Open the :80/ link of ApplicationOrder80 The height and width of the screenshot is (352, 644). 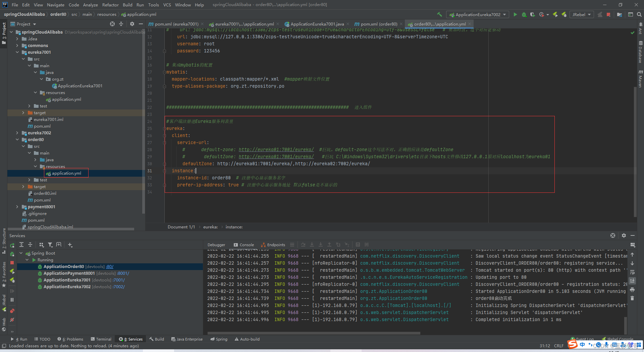coord(110,266)
